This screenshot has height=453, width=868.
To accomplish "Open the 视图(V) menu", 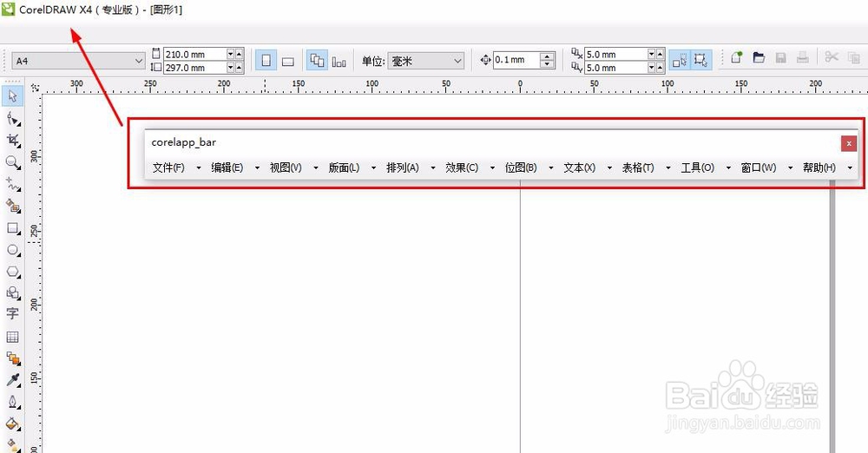I will 286,167.
